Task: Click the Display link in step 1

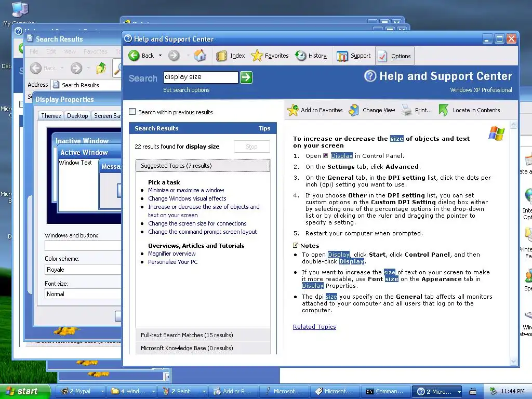Action: click(x=342, y=156)
